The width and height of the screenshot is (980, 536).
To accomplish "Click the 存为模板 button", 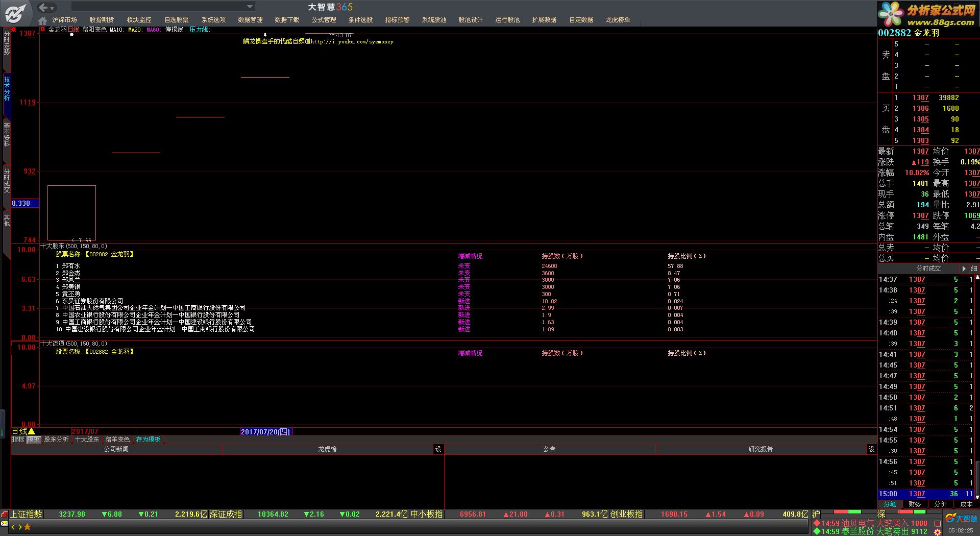I will (x=148, y=440).
